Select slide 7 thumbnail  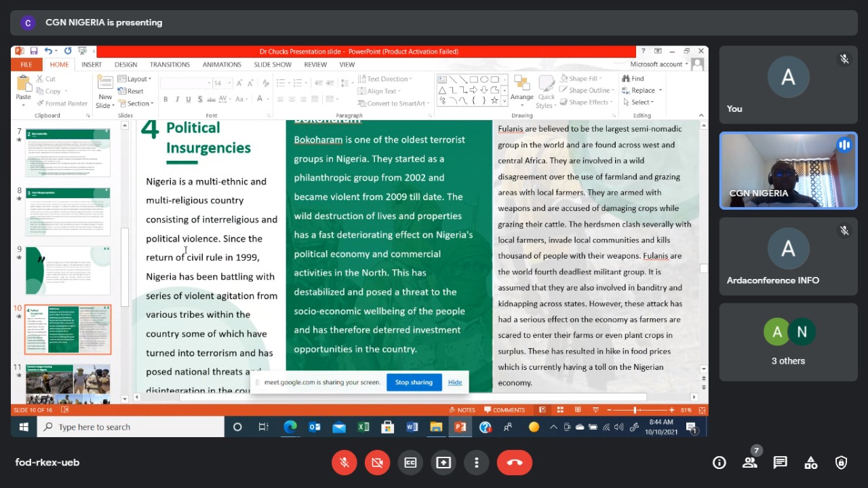[x=68, y=153]
